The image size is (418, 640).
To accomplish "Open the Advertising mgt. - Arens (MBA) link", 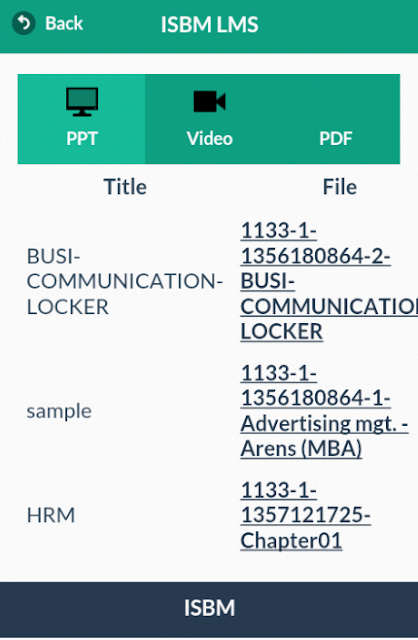I will (324, 436).
